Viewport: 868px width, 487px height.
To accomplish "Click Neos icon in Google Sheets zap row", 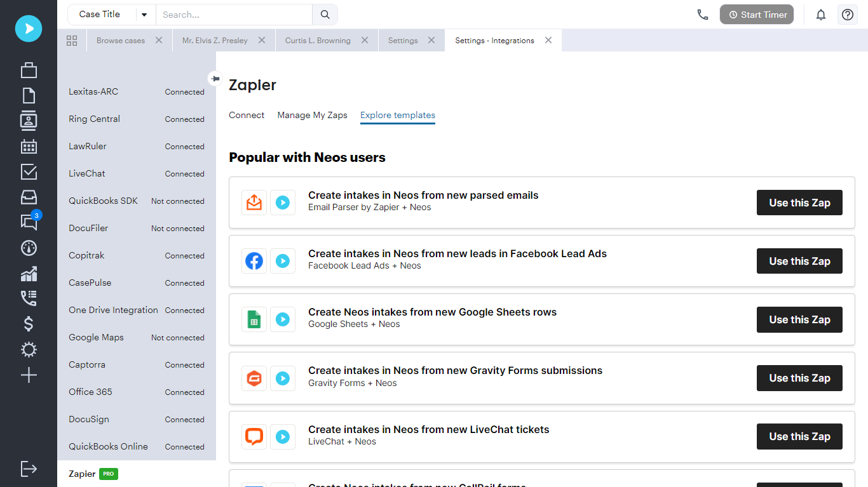I will (x=283, y=319).
